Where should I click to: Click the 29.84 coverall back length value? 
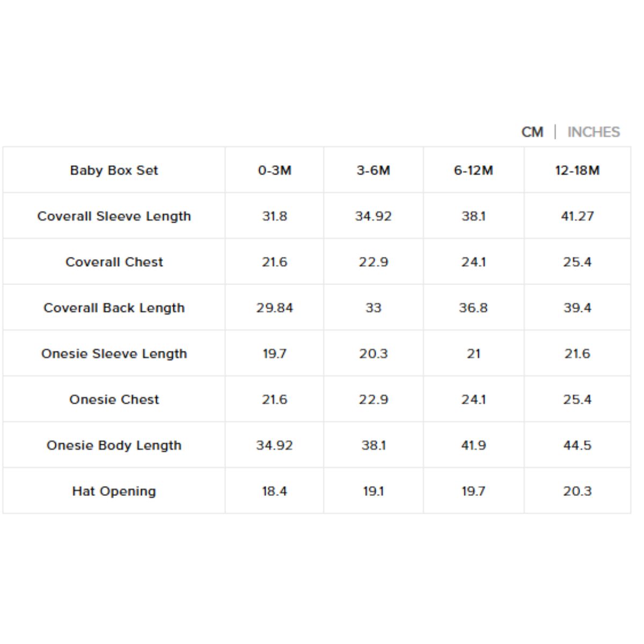[x=274, y=308]
